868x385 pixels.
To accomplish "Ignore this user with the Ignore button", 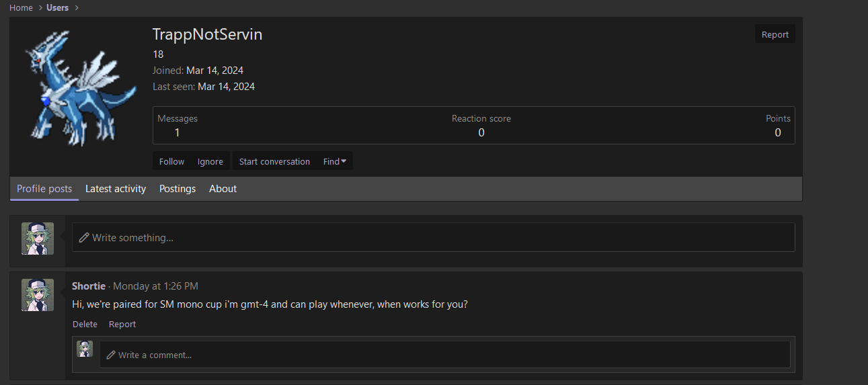I will click(210, 161).
